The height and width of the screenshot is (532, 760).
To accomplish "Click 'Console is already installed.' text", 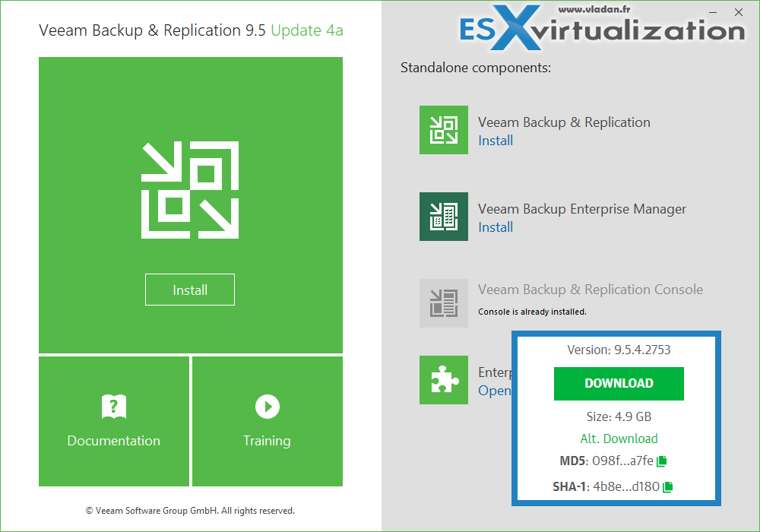I will tap(532, 312).
